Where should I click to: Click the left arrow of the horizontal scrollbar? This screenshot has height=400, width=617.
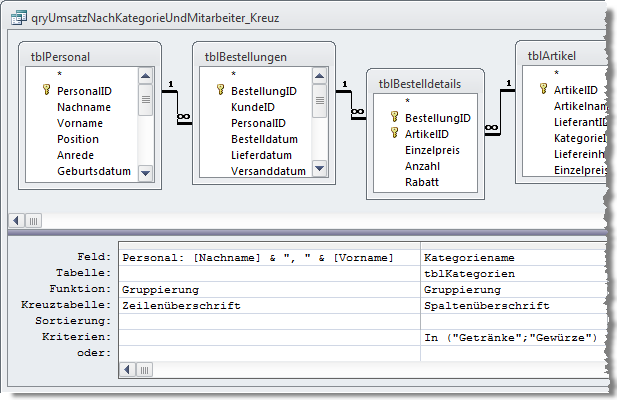pos(17,220)
